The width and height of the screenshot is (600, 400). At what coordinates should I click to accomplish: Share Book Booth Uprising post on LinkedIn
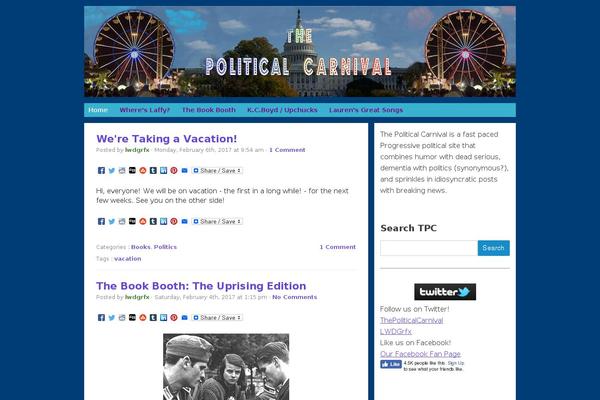pos(163,317)
